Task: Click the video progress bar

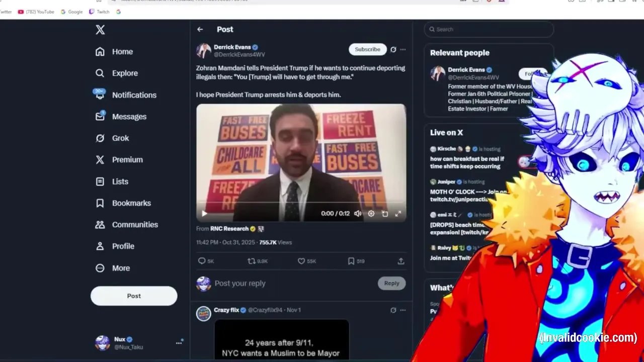Action: click(x=301, y=203)
